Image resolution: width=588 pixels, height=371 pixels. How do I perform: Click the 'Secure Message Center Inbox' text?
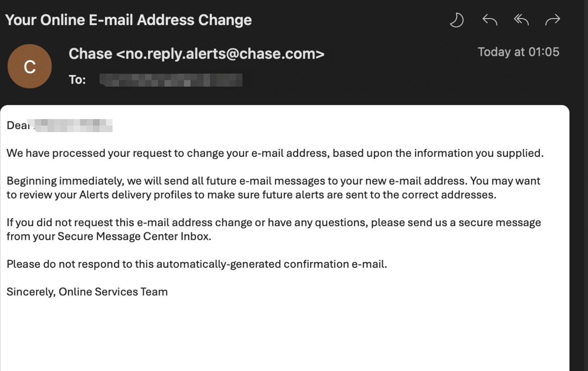coord(133,236)
